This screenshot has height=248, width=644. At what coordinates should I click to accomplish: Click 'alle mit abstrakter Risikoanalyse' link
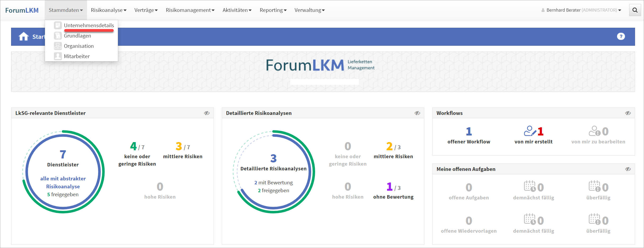[63, 183]
